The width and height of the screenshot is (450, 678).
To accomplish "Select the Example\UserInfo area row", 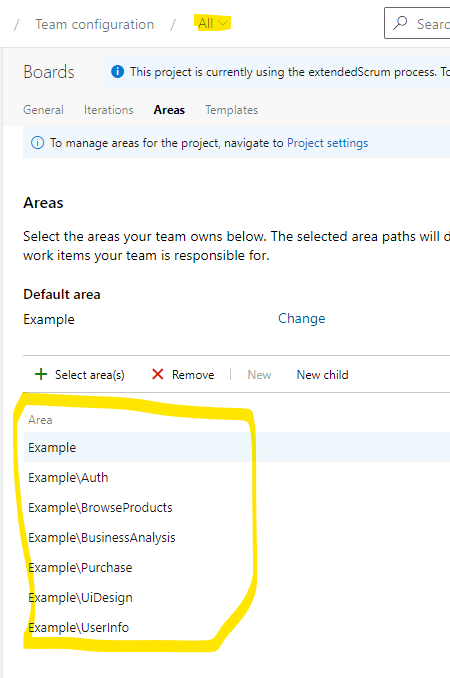I will 237,627.
